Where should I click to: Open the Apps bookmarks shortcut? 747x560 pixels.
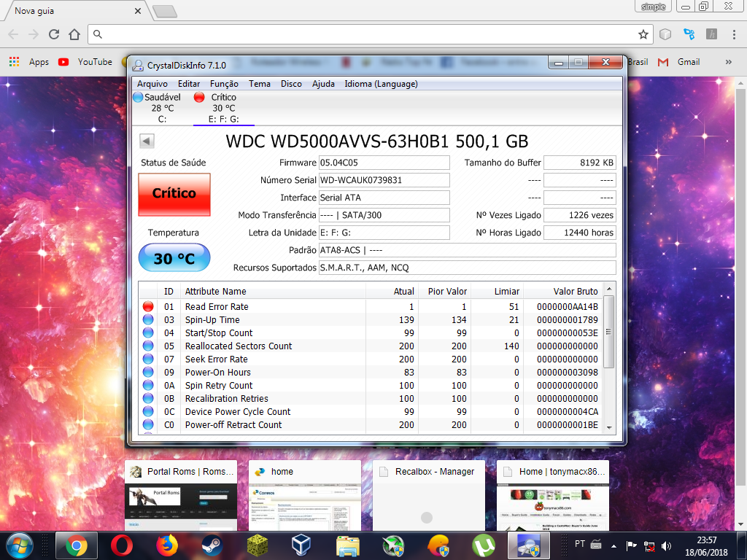[29, 62]
